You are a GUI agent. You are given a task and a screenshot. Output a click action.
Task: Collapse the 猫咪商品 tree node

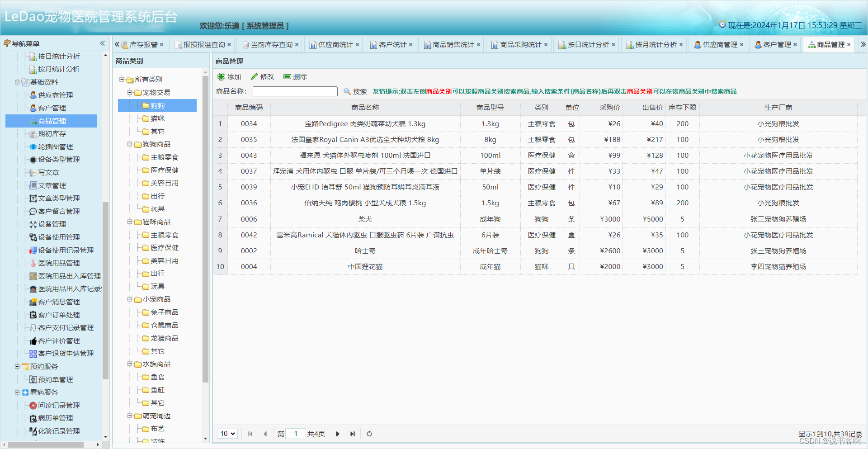pyautogui.click(x=130, y=222)
